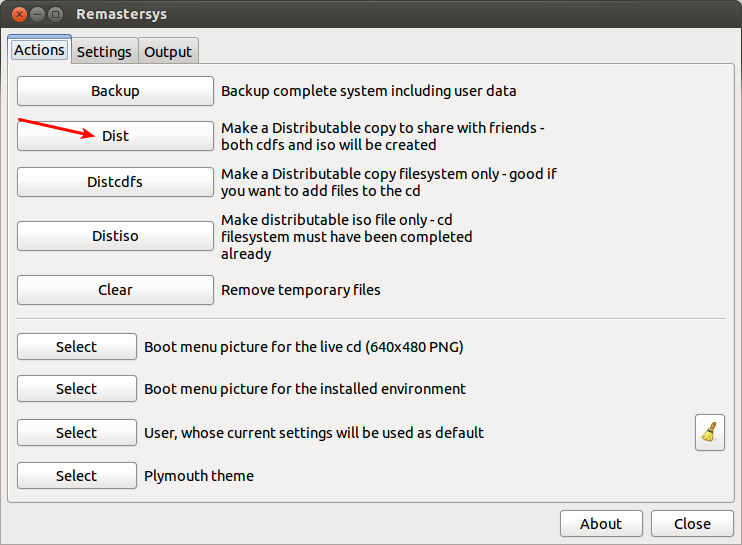Select the Actions tab

[x=40, y=50]
